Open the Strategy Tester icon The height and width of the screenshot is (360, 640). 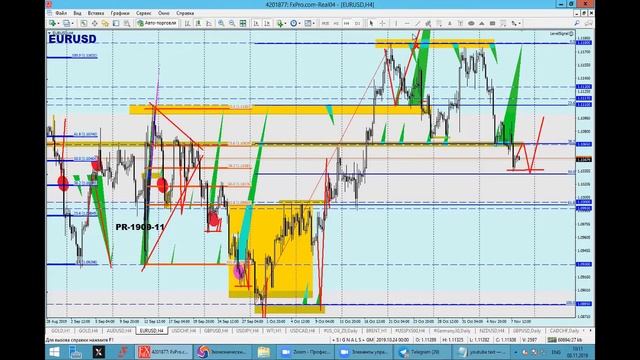(127, 23)
